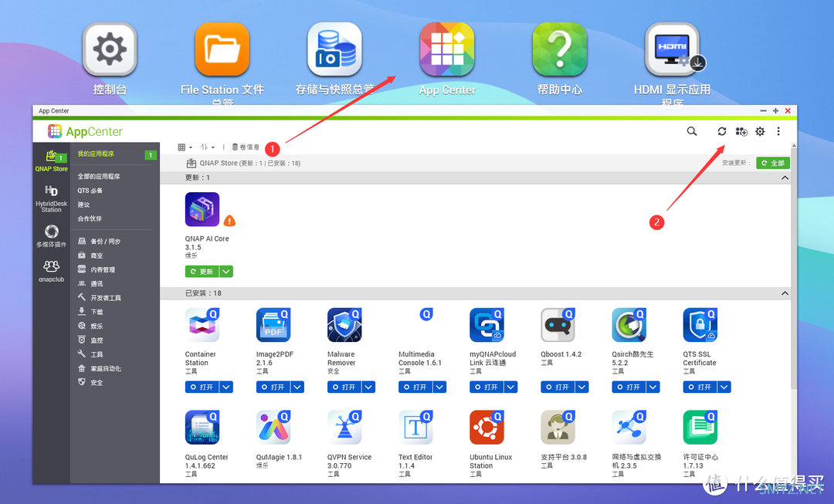Click the QuLog Center app icon

pos(202,428)
